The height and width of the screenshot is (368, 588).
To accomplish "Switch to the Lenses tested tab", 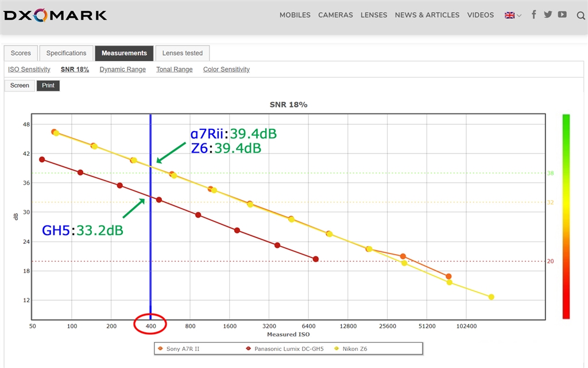I will click(182, 53).
